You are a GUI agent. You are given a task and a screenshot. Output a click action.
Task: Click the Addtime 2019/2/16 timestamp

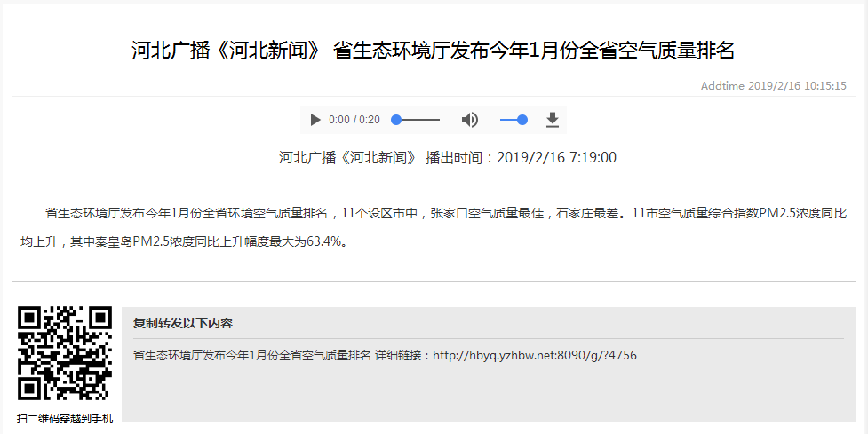pyautogui.click(x=773, y=86)
